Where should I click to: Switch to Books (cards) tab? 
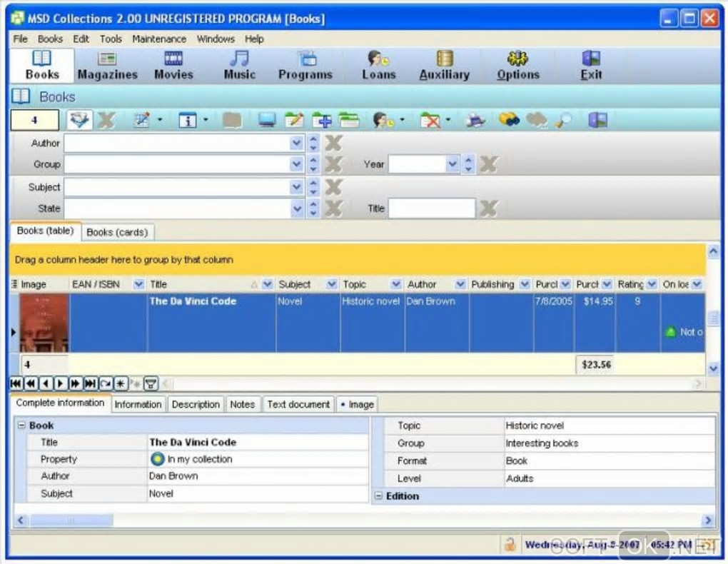pos(117,232)
